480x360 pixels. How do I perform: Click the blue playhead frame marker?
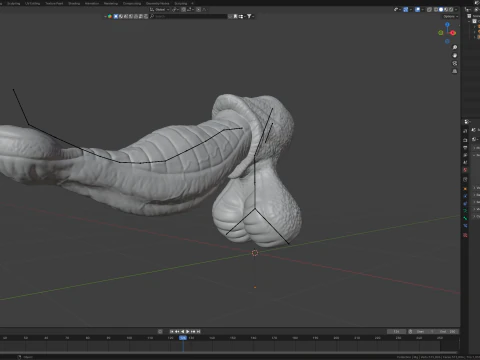pos(183,338)
